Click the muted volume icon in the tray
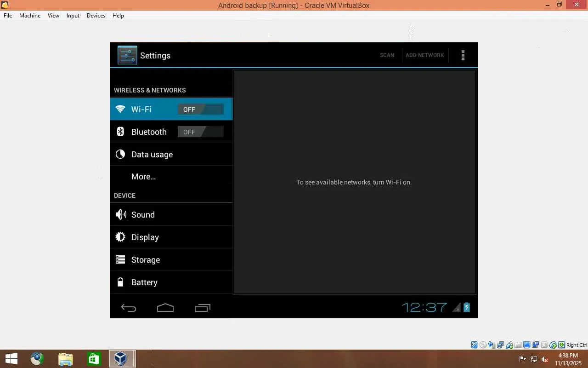 point(545,359)
